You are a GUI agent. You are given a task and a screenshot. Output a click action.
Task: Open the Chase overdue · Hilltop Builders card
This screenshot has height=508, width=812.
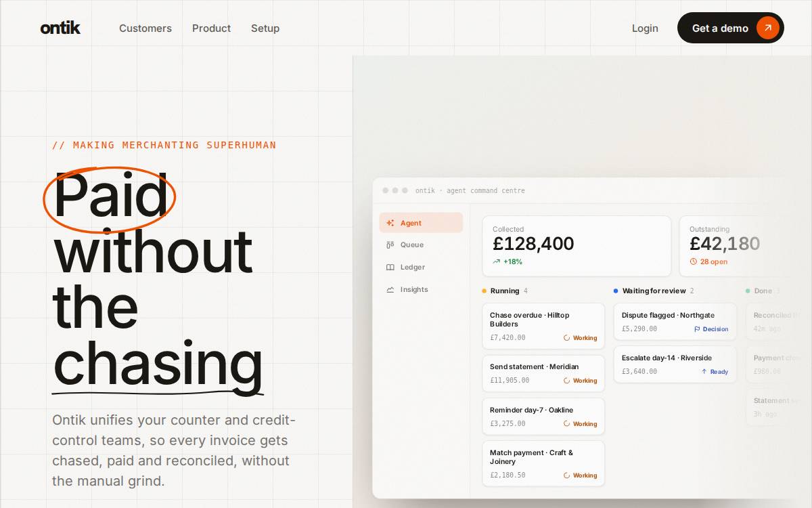tap(543, 326)
